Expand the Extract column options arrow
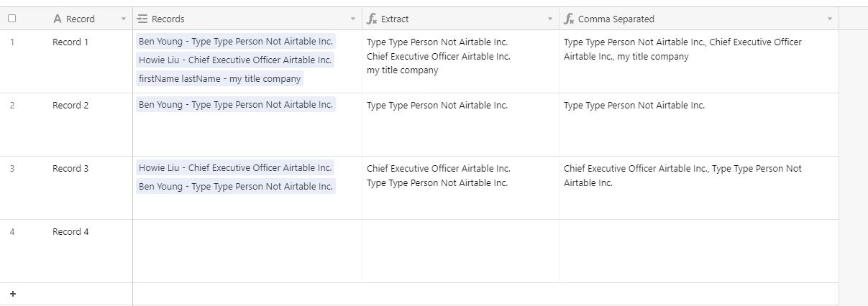The image size is (868, 306). click(550, 19)
